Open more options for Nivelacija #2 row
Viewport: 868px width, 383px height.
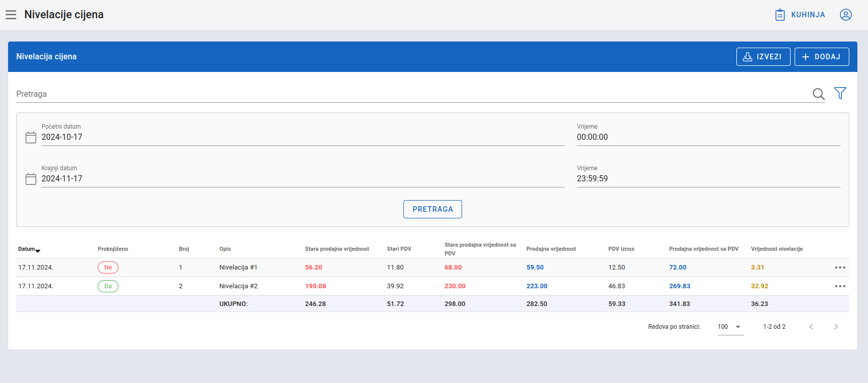840,286
